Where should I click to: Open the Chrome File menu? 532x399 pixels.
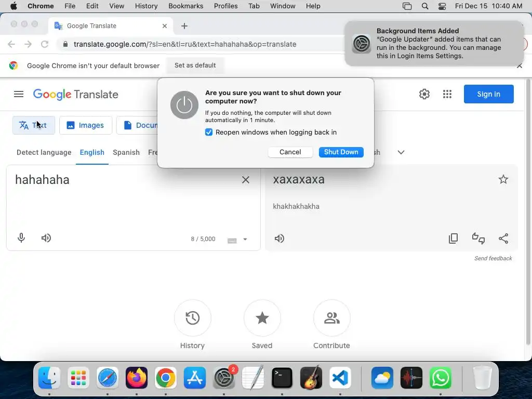coord(70,6)
